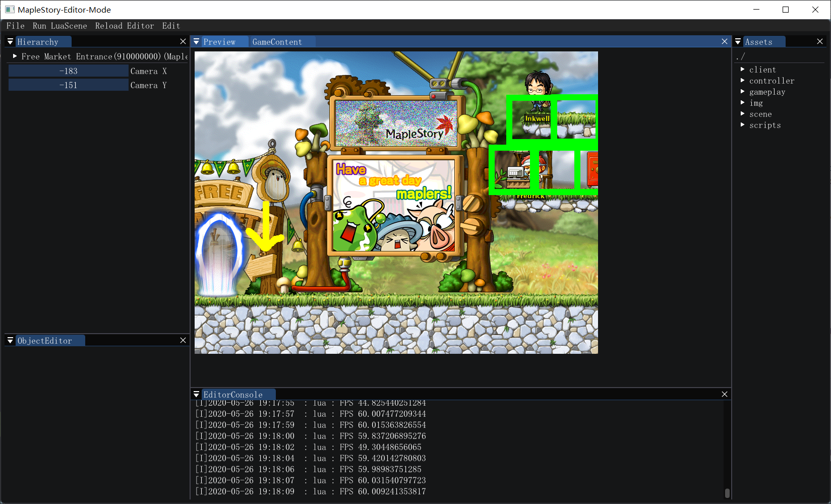Click the Inkwell NPC in preview
This screenshot has width=831, height=504.
point(537,91)
